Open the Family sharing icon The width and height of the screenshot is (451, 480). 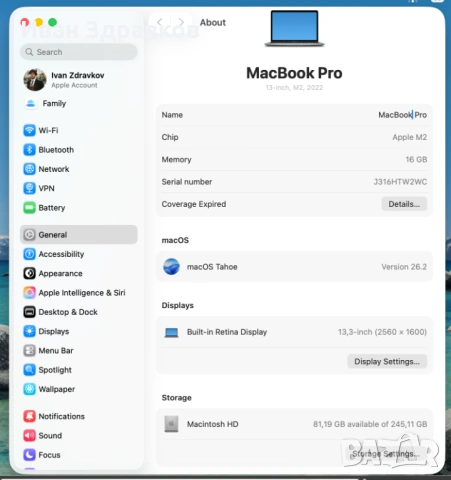click(x=31, y=103)
